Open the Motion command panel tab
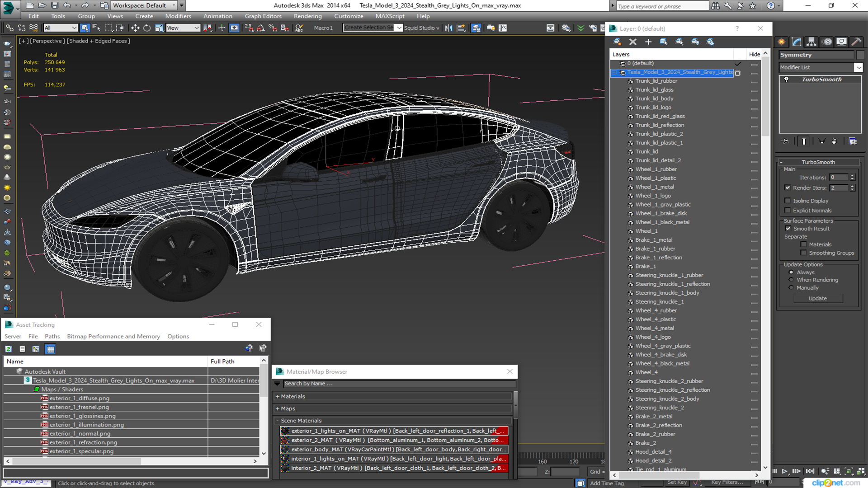The image size is (868, 488). [x=827, y=42]
